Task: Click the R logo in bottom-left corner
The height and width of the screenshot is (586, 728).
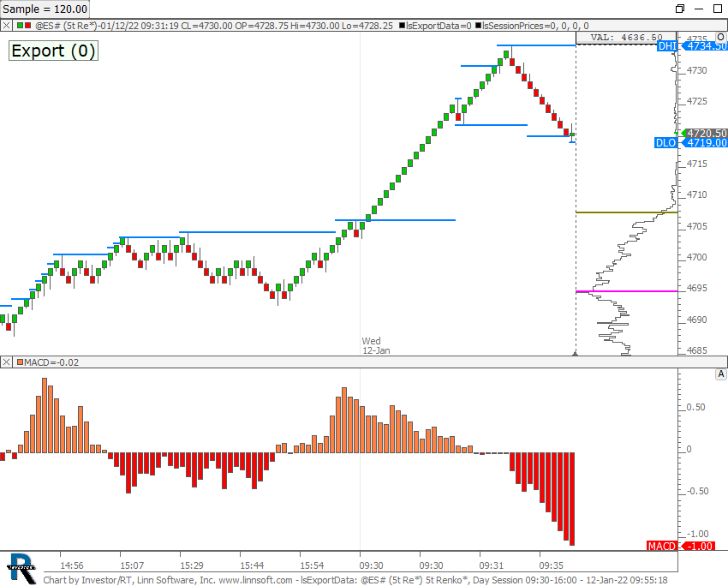Action: 21,567
